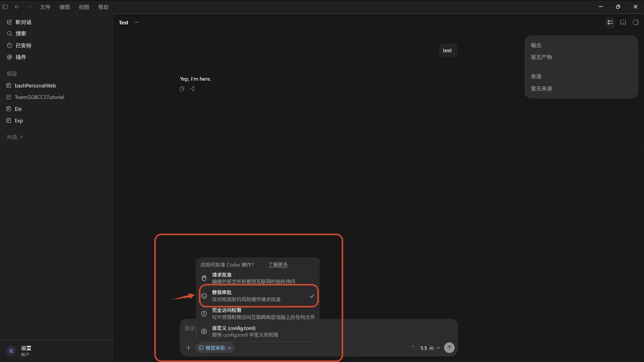Open the 了解更多 link
This screenshot has height=362, width=644.
[278, 265]
